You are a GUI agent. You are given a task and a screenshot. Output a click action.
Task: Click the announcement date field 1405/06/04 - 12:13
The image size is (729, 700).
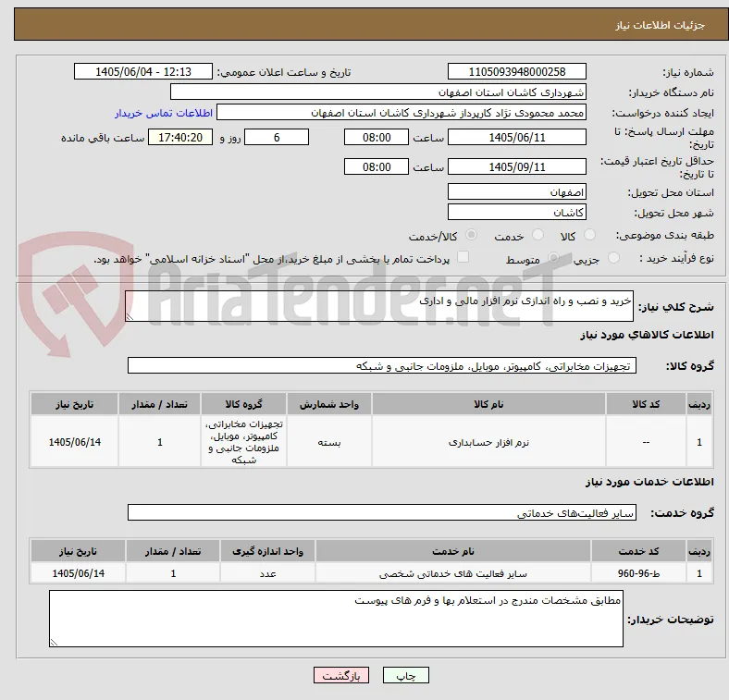point(143,71)
